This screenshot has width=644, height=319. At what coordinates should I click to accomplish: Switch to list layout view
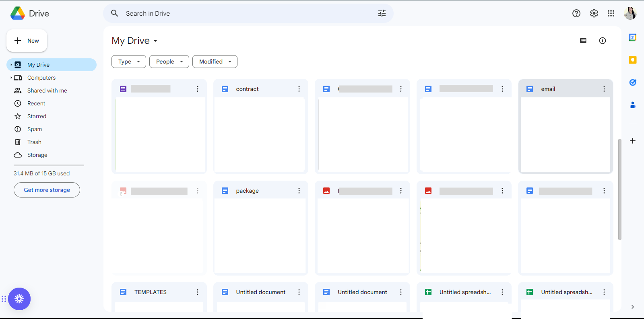583,41
